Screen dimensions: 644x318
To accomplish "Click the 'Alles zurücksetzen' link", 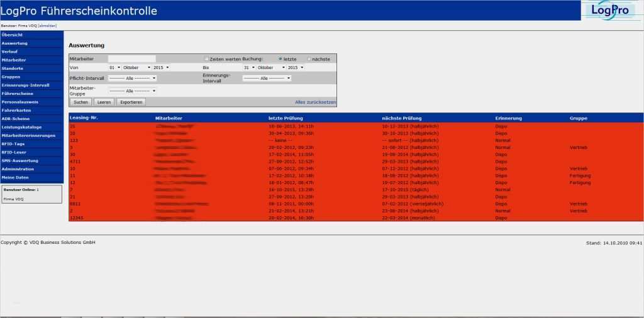I will click(x=316, y=102).
